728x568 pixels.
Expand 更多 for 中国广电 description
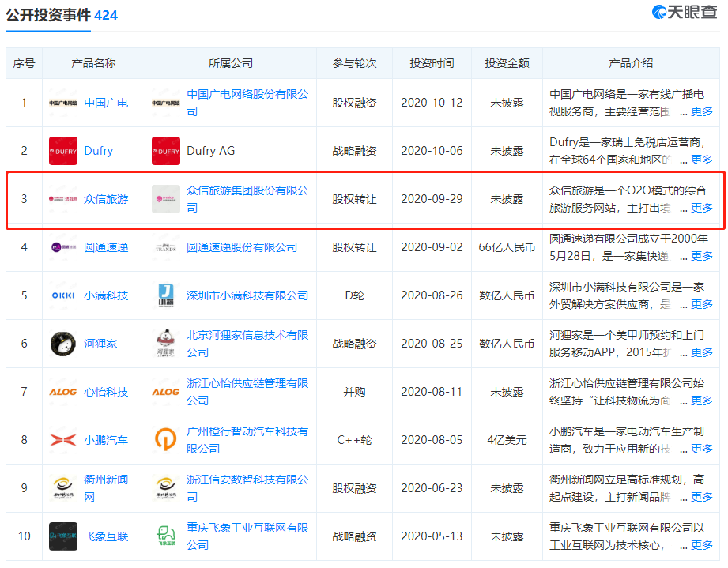click(x=701, y=111)
